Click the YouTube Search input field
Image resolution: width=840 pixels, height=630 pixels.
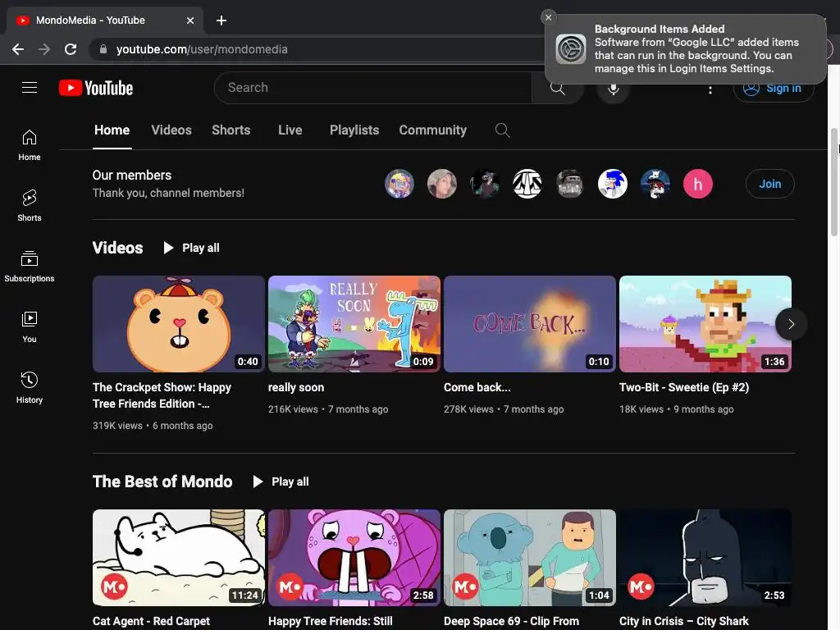(373, 88)
